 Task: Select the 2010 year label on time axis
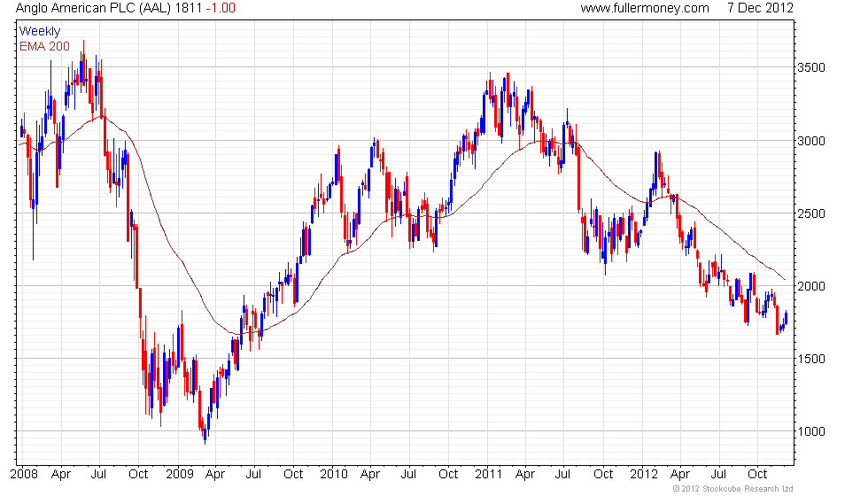(334, 475)
